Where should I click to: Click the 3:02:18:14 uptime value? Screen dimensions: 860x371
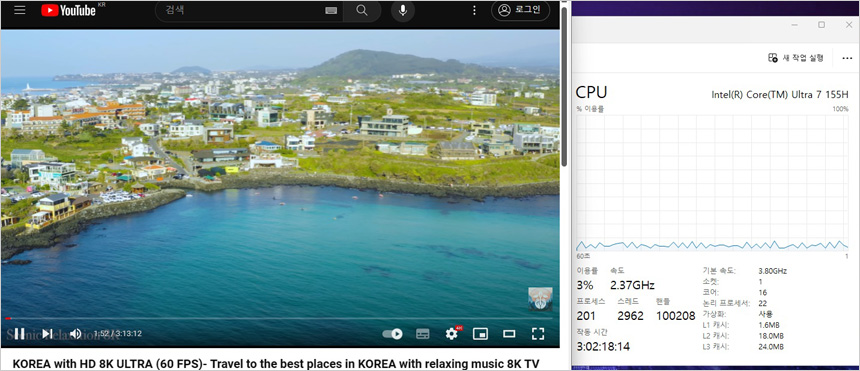(x=603, y=346)
